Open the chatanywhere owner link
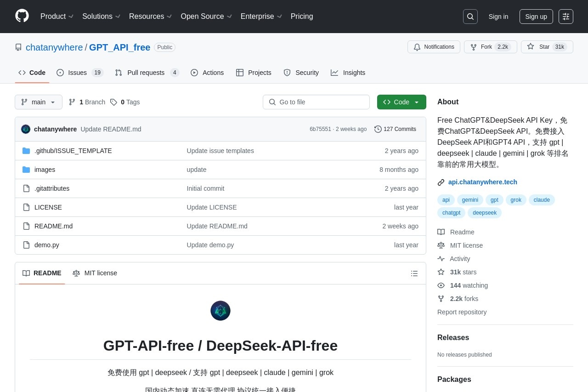Image resolution: width=588 pixels, height=392 pixels. point(54,47)
